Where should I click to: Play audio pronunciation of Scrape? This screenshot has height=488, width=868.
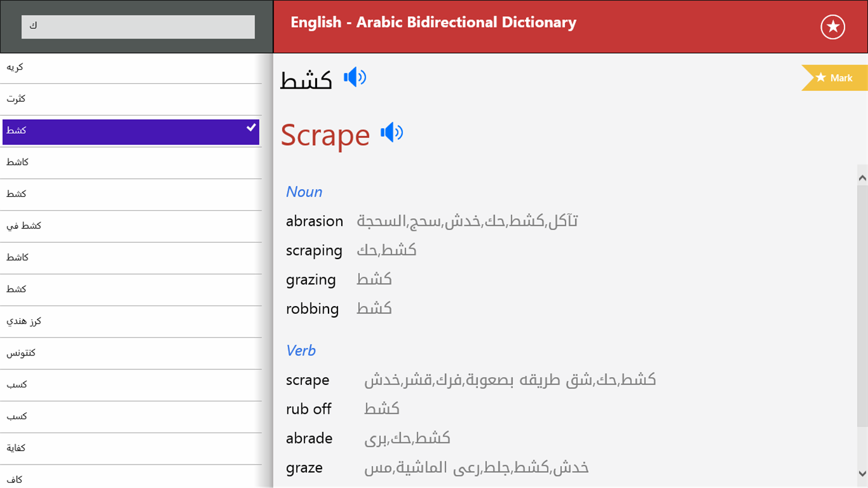391,133
